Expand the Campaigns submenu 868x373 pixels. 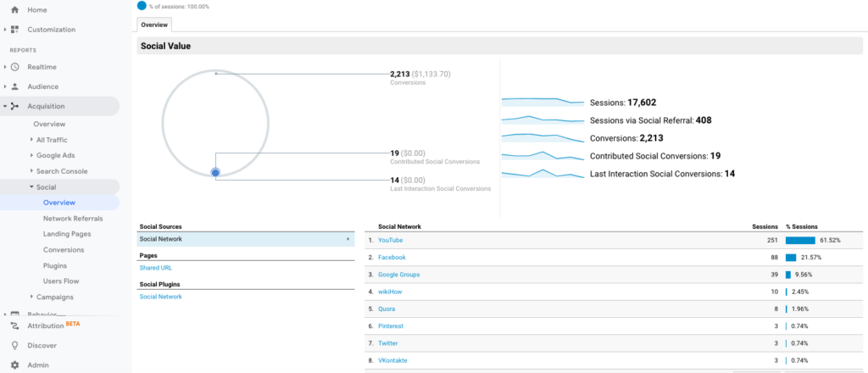coord(31,298)
